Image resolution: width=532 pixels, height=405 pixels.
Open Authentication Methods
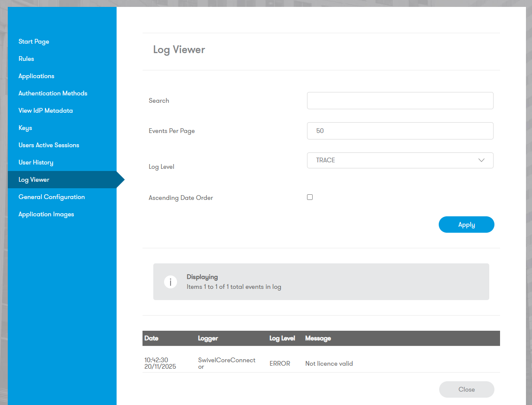(53, 93)
